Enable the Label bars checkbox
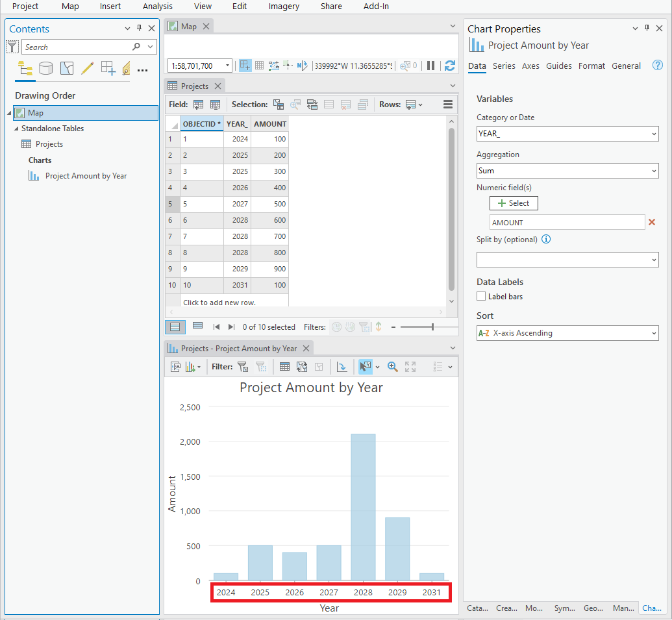 [481, 296]
